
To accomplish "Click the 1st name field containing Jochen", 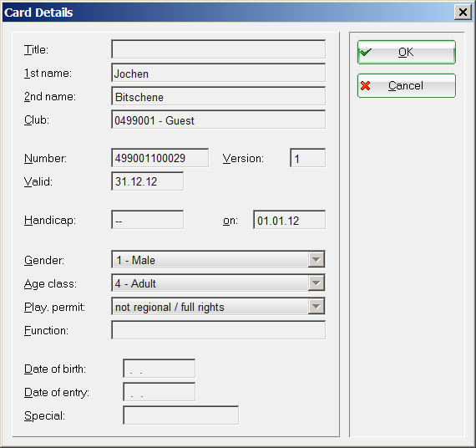I will point(218,73).
